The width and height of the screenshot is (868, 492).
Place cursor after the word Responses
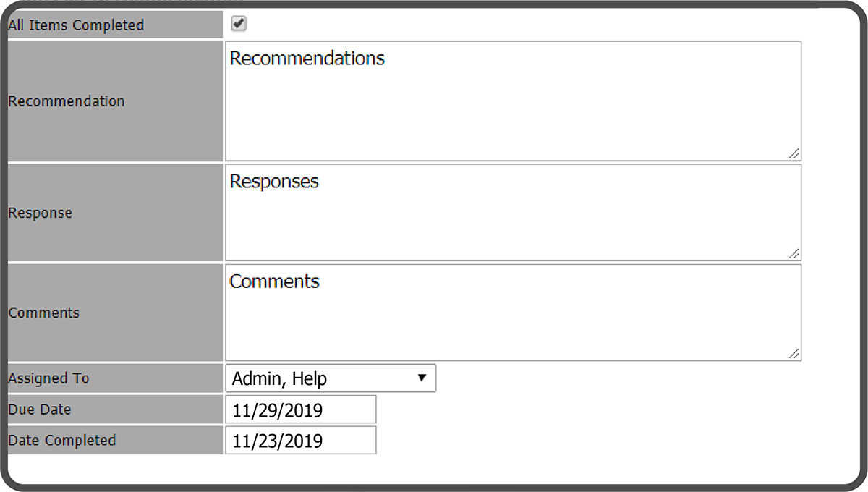320,182
